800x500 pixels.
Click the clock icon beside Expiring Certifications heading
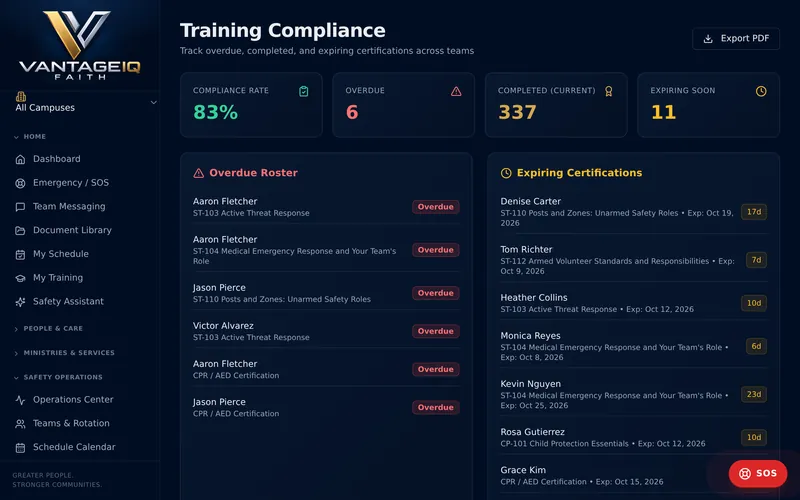point(506,173)
